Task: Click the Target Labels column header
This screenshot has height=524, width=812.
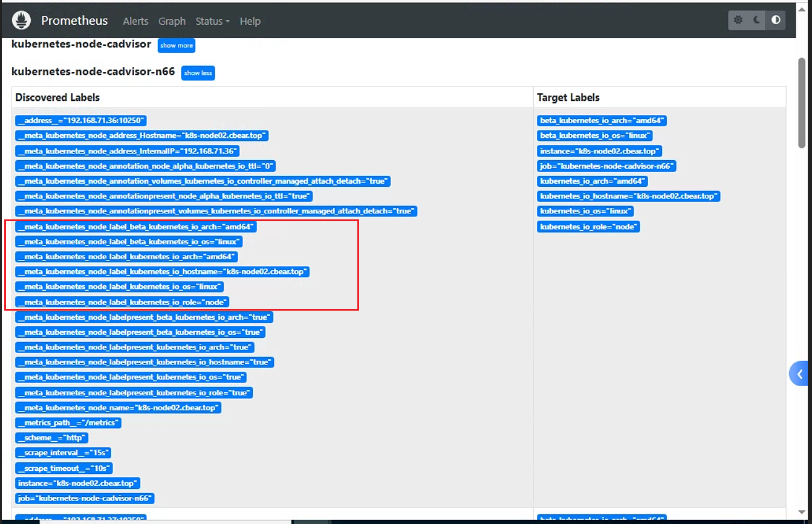Action: click(568, 97)
